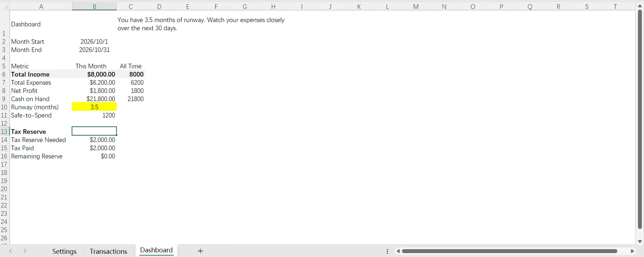This screenshot has height=257, width=644.
Task: Select the $6,200.00 expenses cell
Action: [x=94, y=83]
